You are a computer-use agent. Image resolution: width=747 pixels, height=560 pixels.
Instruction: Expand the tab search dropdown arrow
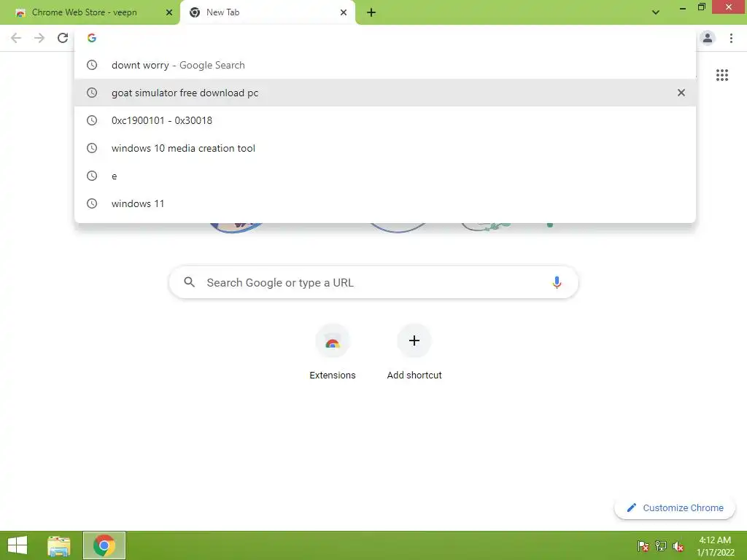(656, 12)
